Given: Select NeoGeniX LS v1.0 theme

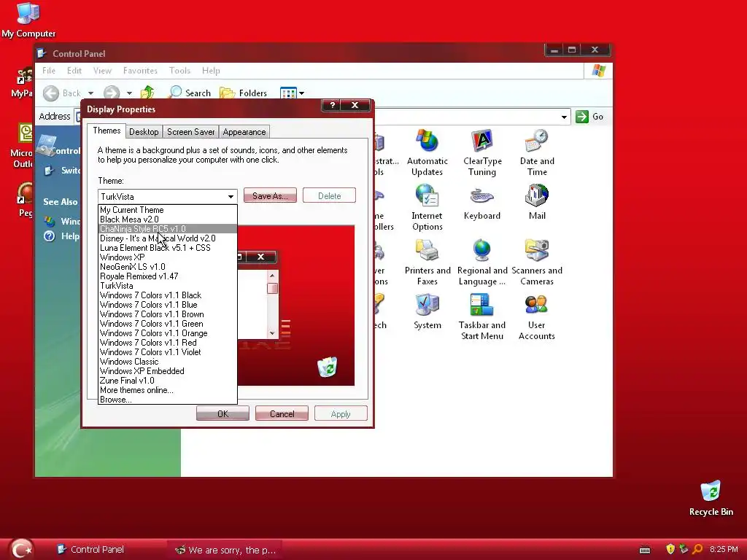Looking at the screenshot, I should 167,267.
